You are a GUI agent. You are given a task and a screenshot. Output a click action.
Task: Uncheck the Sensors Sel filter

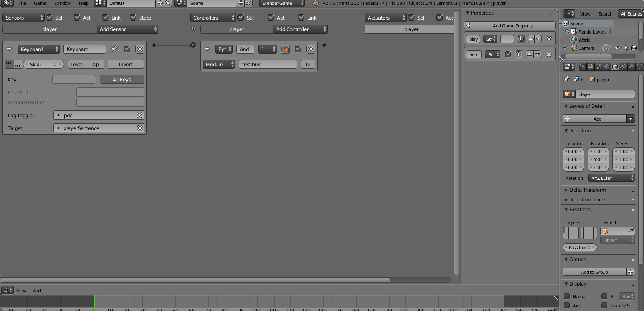[50, 17]
